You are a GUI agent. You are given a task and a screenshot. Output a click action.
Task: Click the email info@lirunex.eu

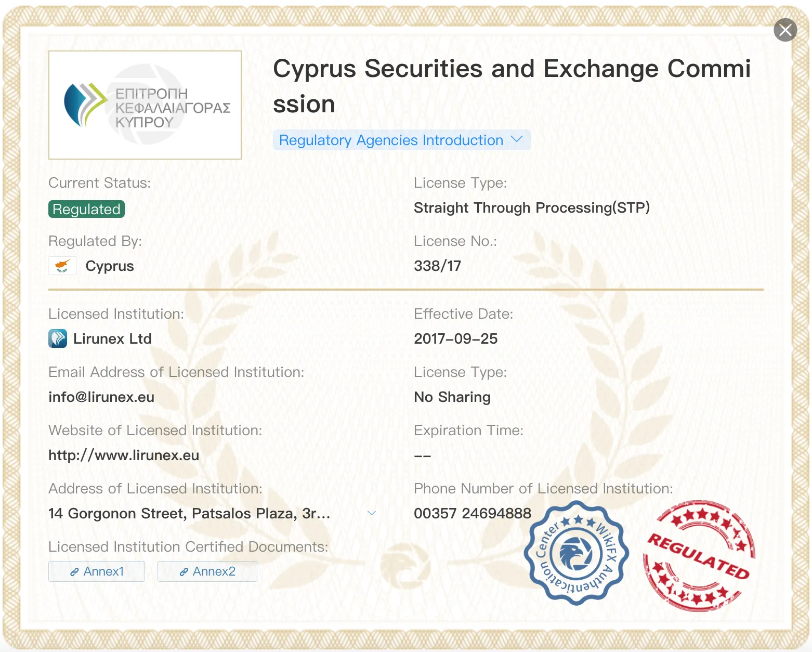(x=101, y=397)
